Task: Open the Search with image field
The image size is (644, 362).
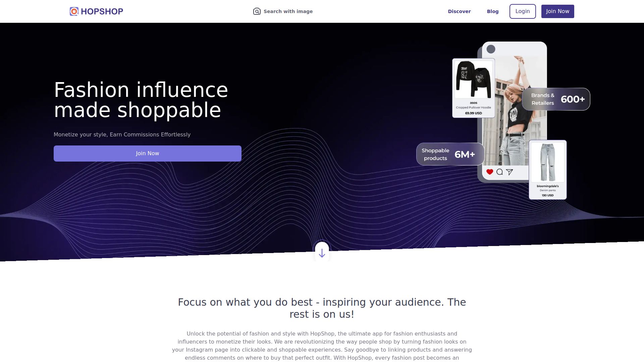Action: (283, 11)
